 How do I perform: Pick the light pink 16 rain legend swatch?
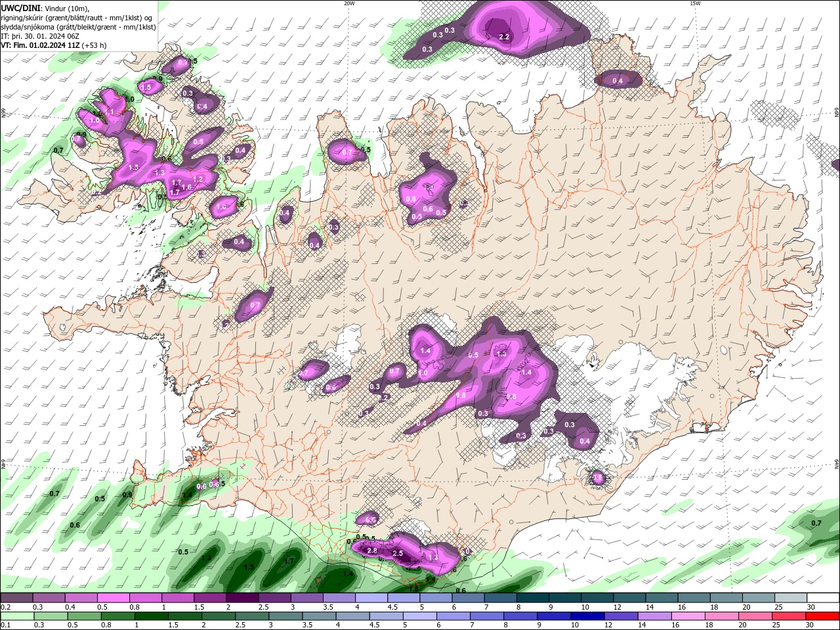click(x=689, y=616)
